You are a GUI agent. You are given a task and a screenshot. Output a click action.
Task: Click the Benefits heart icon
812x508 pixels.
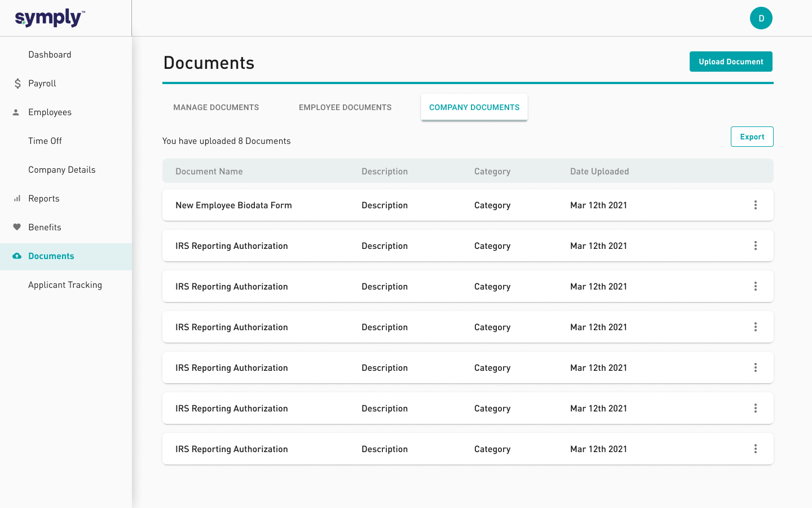click(17, 227)
